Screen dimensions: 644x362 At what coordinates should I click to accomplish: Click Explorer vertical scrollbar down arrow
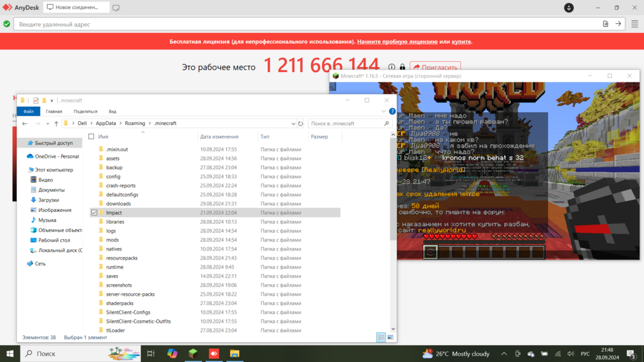(393, 329)
